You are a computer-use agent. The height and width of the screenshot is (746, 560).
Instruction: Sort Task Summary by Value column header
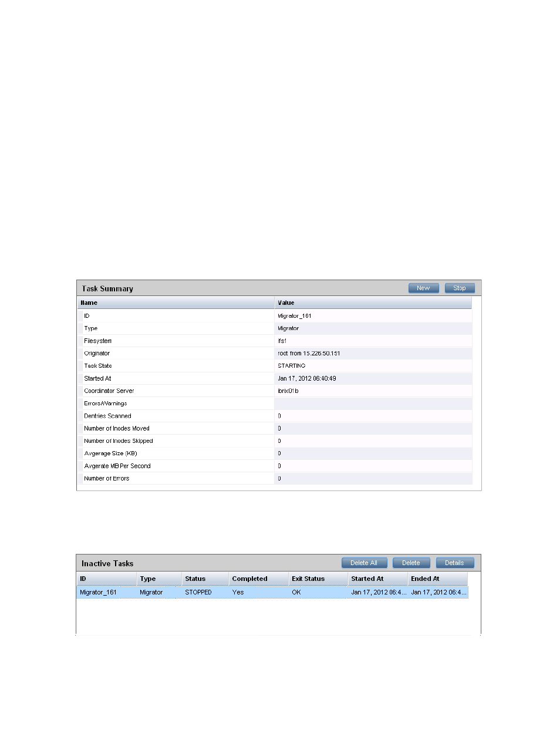point(373,303)
